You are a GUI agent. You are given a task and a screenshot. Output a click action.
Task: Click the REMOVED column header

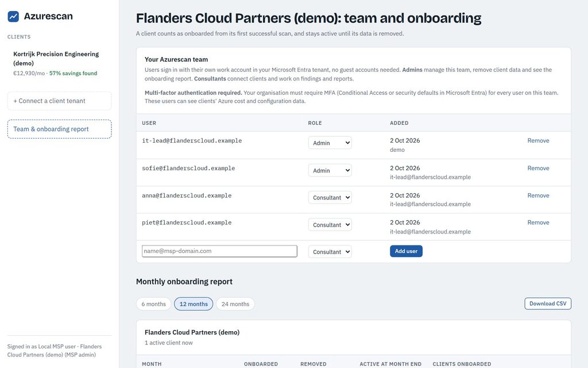click(313, 364)
